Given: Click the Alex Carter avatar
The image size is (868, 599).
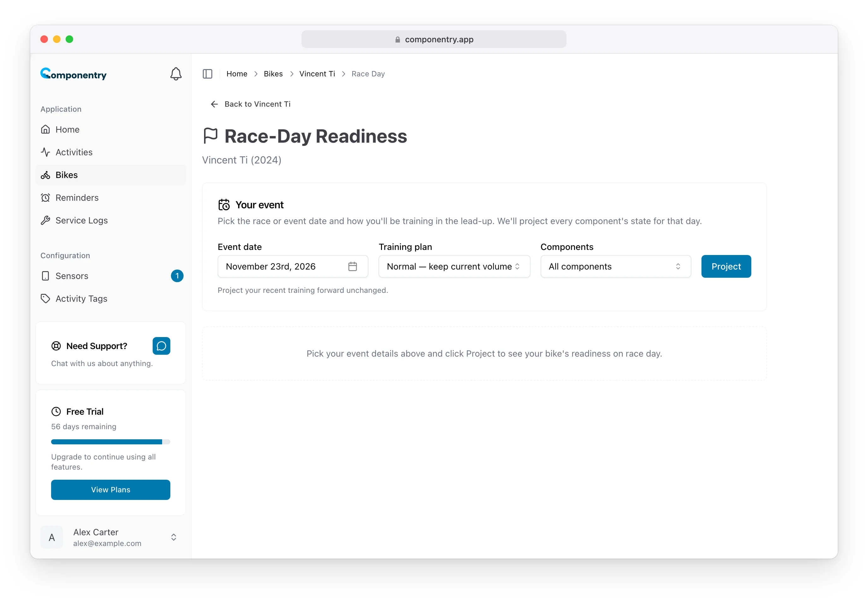Looking at the screenshot, I should [52, 537].
